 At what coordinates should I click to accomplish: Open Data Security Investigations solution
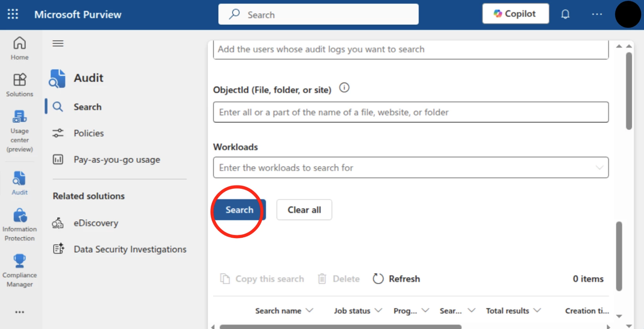(x=130, y=249)
